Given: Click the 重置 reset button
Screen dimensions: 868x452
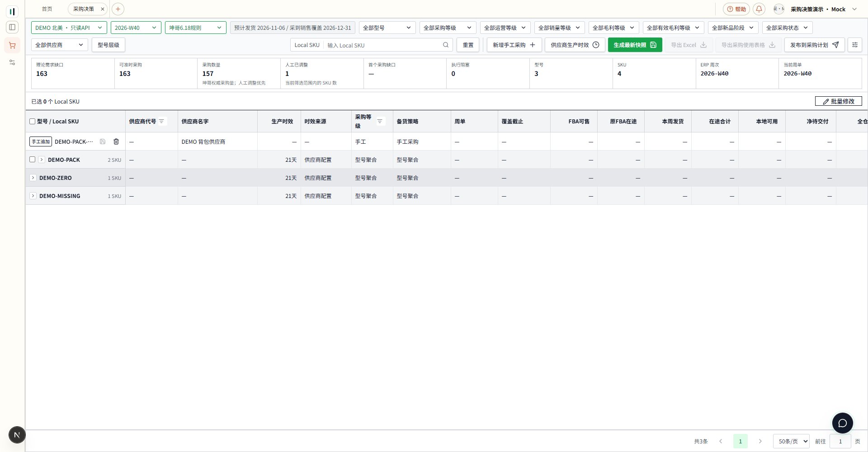Looking at the screenshot, I should [468, 45].
